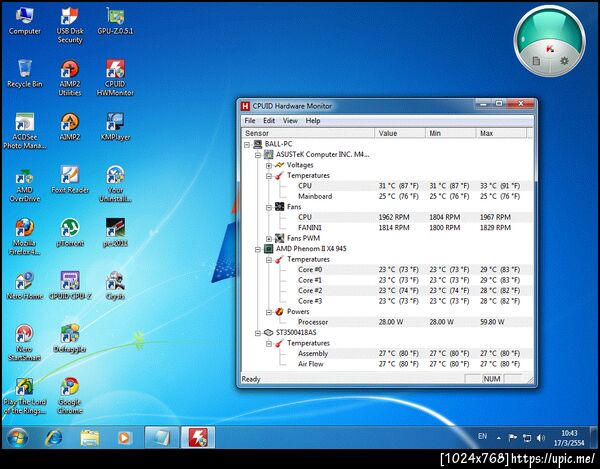Collapse the ST3500418AS drive node
The width and height of the screenshot is (600, 469).
click(258, 333)
